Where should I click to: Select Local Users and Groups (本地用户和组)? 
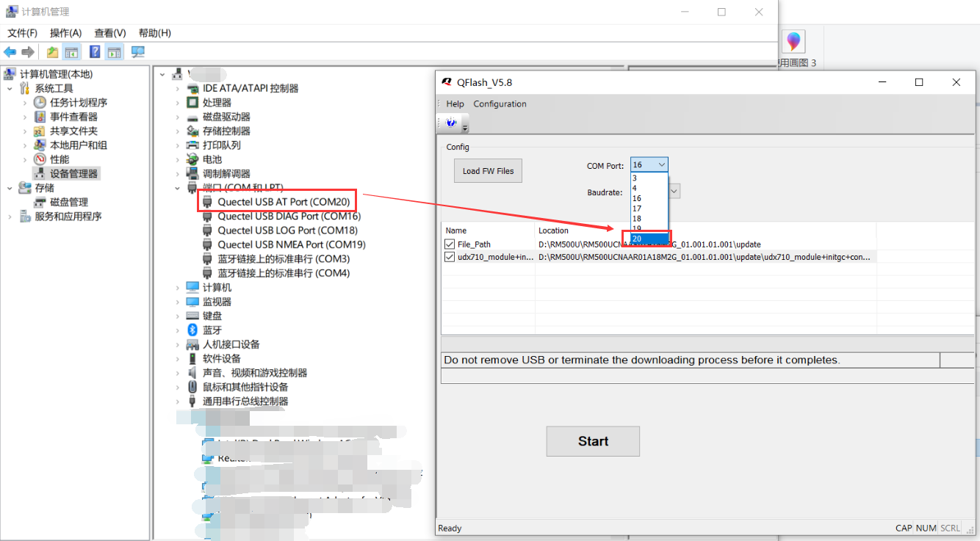tap(79, 145)
